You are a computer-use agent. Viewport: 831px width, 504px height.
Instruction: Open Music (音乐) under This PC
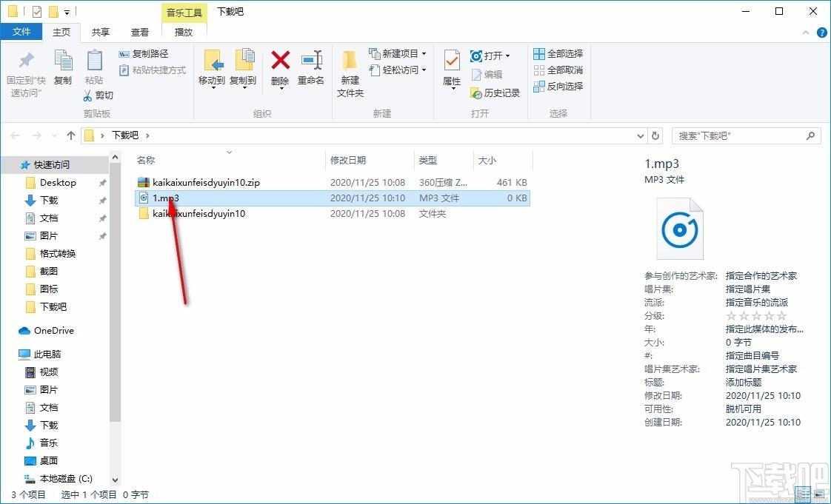pos(49,443)
